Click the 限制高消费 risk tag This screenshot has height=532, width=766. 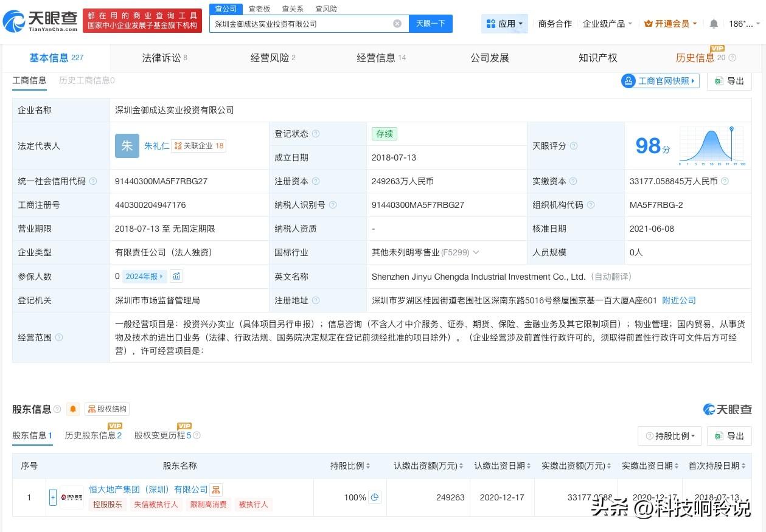208,505
